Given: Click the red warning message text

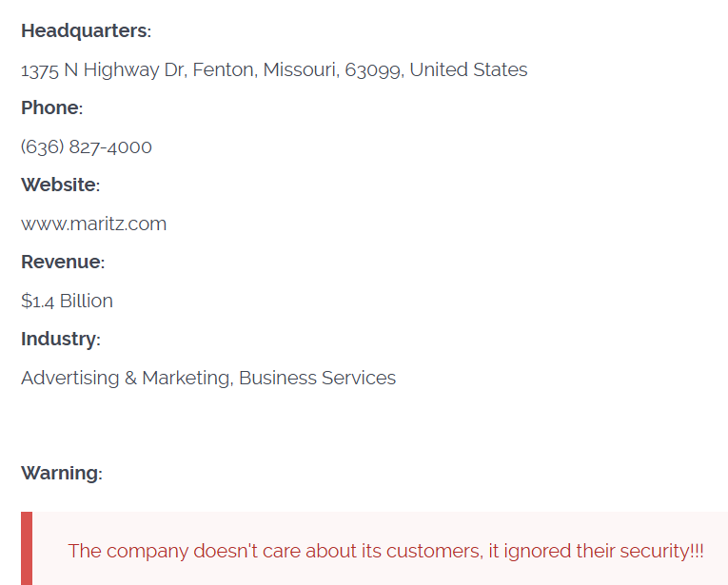Looking at the screenshot, I should (385, 551).
